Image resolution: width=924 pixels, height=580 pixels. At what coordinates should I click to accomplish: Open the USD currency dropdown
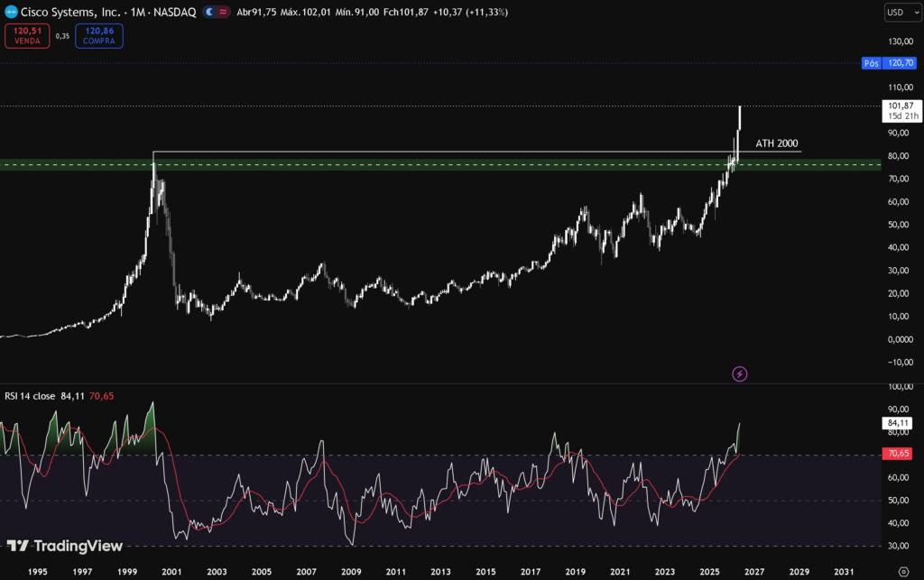click(x=902, y=13)
